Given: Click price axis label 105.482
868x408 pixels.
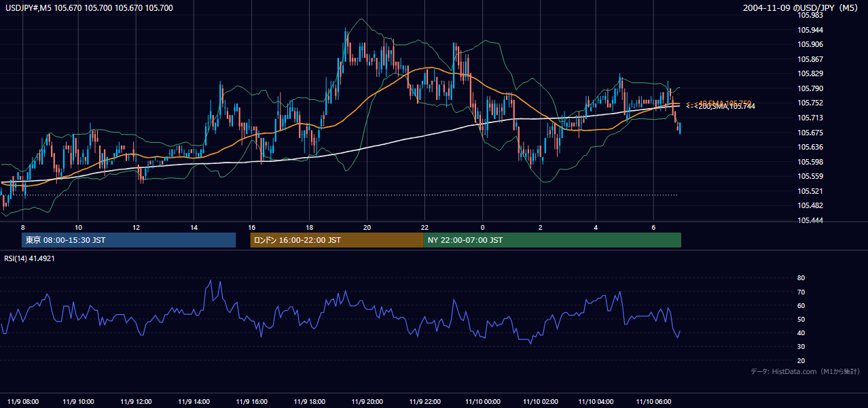Looking at the screenshot, I should (810, 205).
